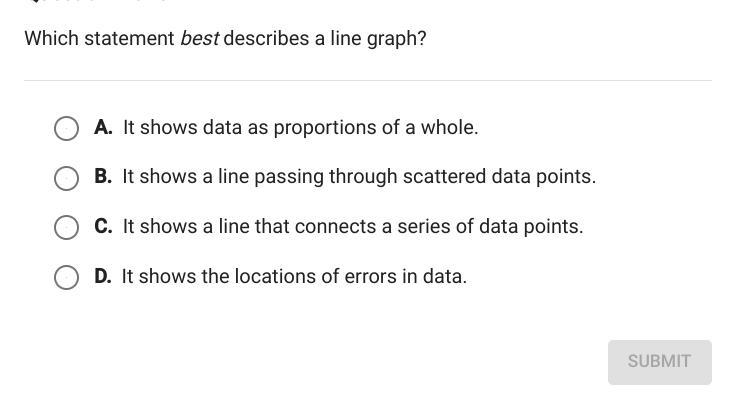Click the bold "D." letter label
This screenshot has width=753, height=409.
tap(103, 276)
